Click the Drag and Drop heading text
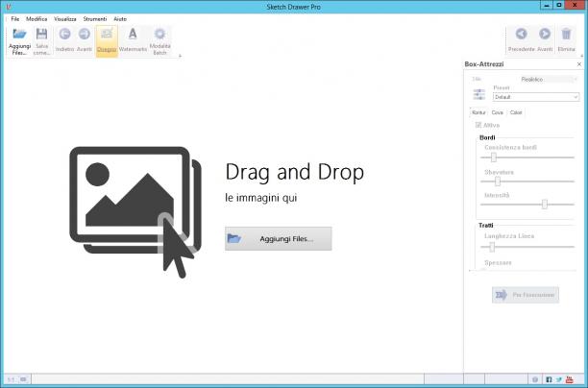The image size is (588, 388). coord(294,173)
